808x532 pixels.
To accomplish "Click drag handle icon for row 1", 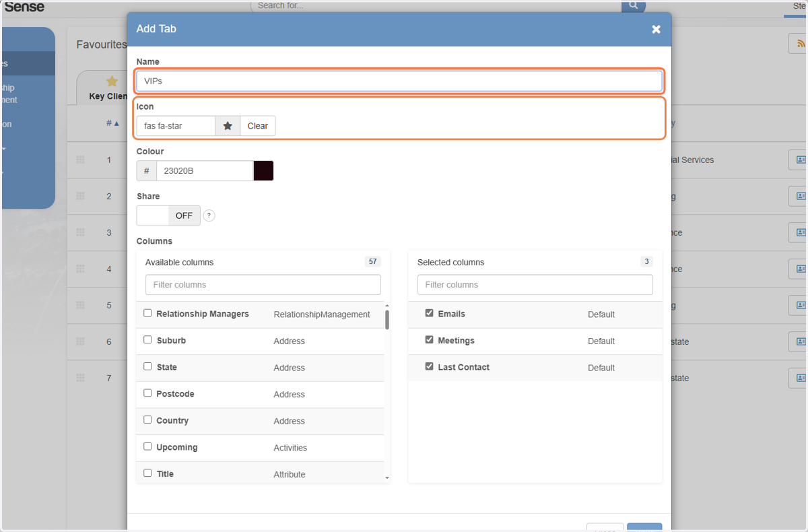I will 80,160.
